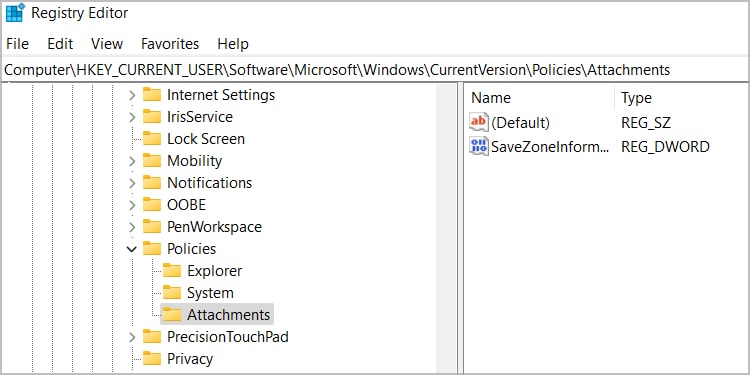Click the REG_SZ type cell
The height and width of the screenshot is (375, 750).
coord(646,123)
